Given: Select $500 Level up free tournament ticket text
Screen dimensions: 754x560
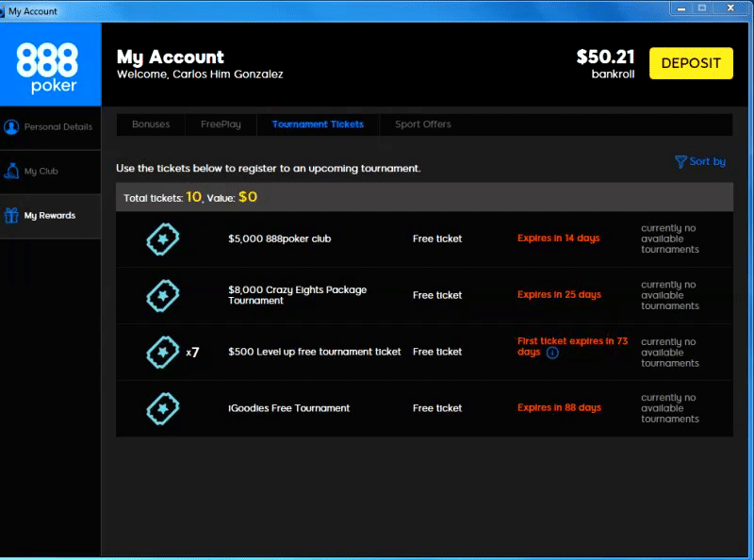Looking at the screenshot, I should (x=315, y=352).
